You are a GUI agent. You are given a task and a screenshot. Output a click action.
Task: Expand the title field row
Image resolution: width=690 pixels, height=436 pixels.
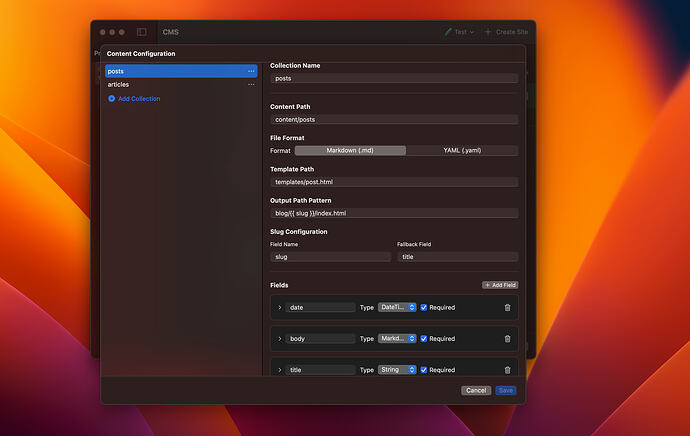pos(279,370)
